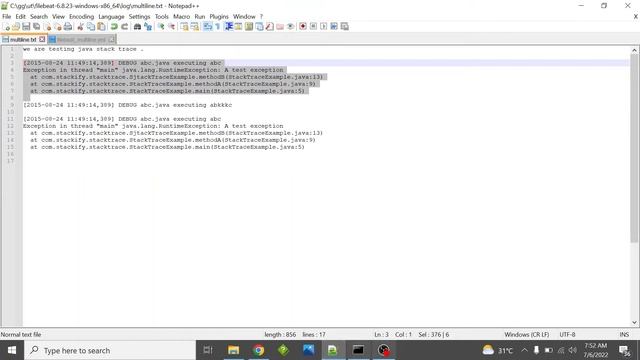Click the editor vertical scrollbar thumb
The height and width of the screenshot is (360, 640).
634,148
